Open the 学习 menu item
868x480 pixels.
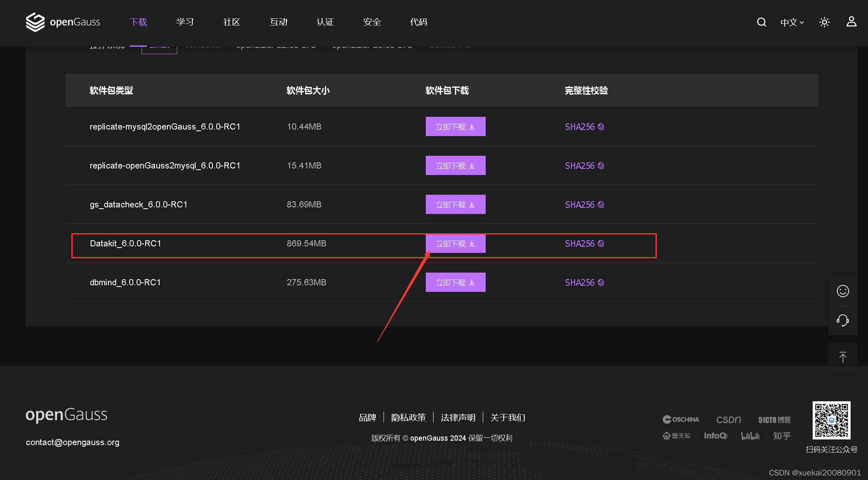[185, 22]
